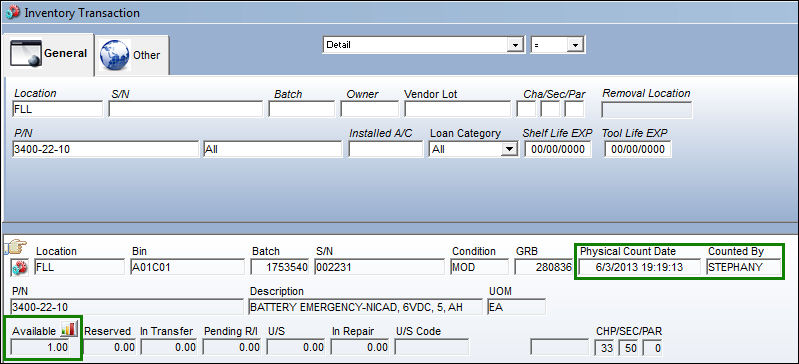Click the Condition field MOD

pos(480,267)
